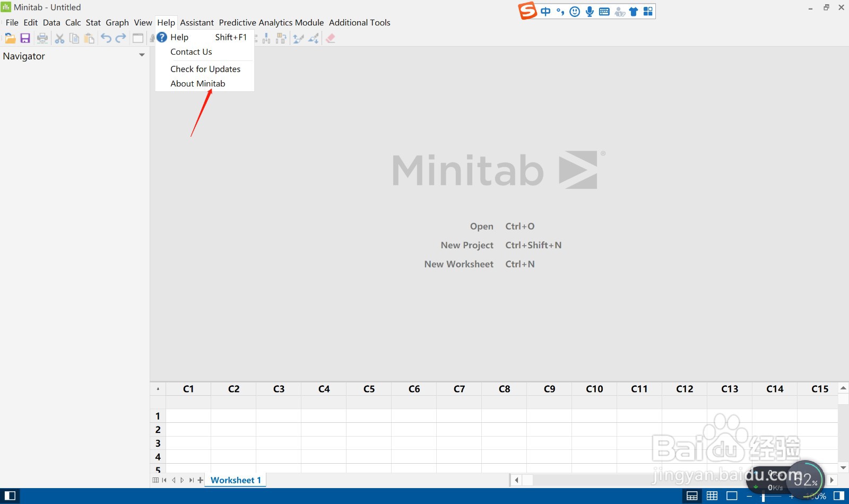The image size is (849, 504).
Task: Choose About Minitab
Action: point(205,83)
